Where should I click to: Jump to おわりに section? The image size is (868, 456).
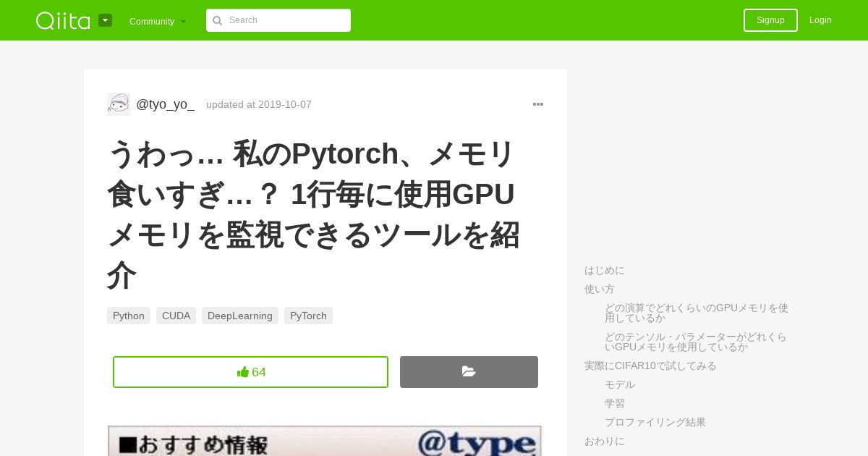(605, 441)
